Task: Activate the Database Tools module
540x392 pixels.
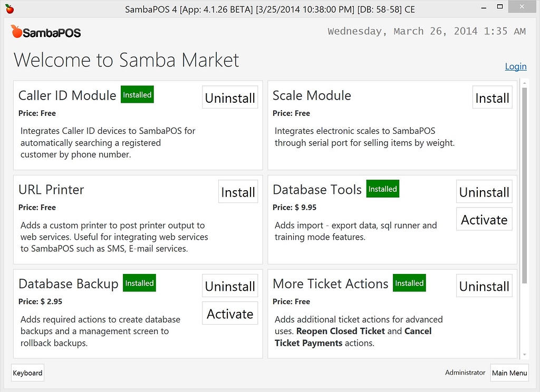Action: [x=484, y=219]
